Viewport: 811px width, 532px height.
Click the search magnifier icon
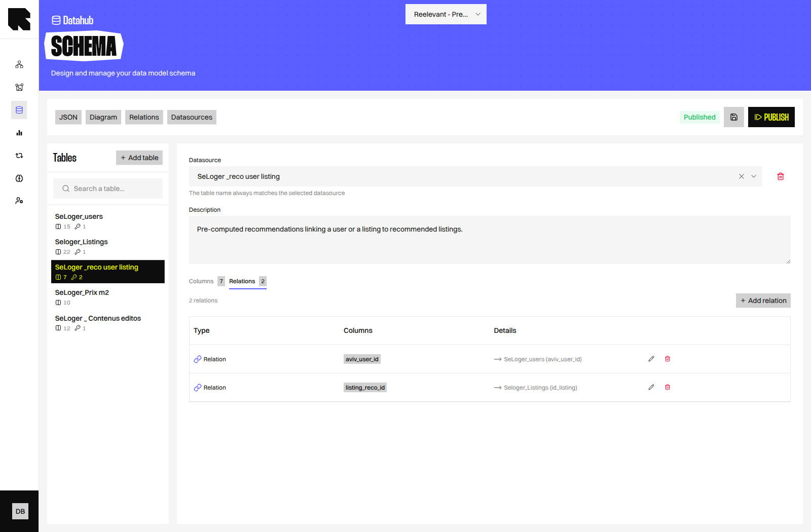(66, 188)
